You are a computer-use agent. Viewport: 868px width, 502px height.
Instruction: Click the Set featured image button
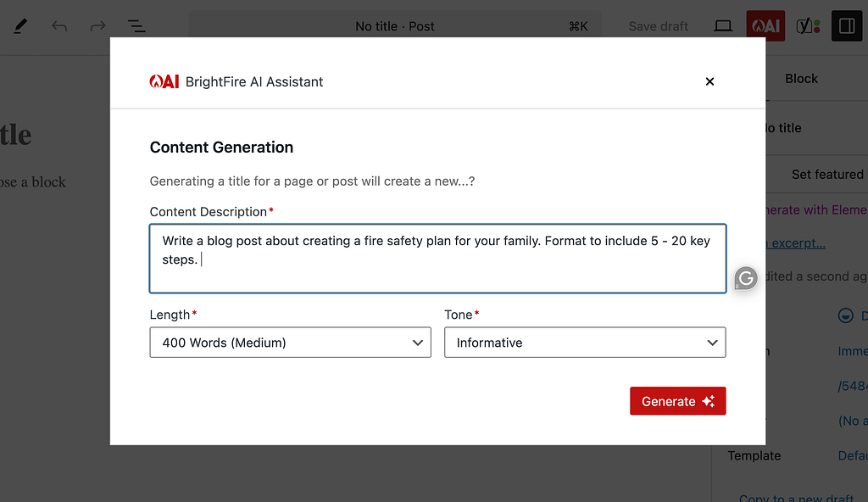[826, 174]
